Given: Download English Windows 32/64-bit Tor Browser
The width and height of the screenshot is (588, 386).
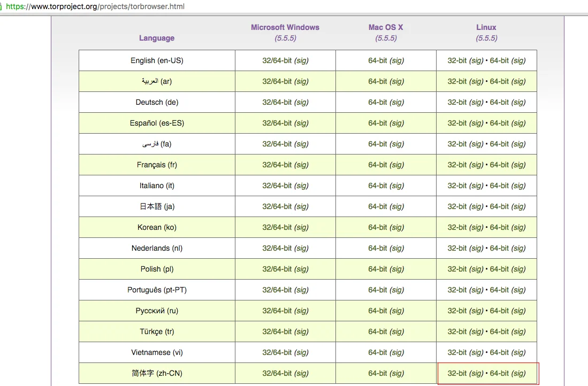Looking at the screenshot, I should (277, 60).
